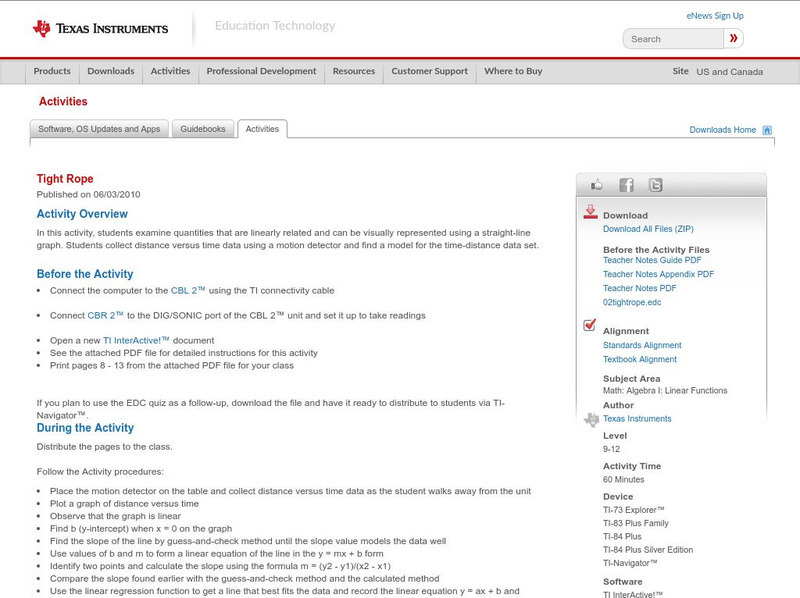Follow the TI InterActive! link
Screen dimensions: 800x598
tap(136, 340)
